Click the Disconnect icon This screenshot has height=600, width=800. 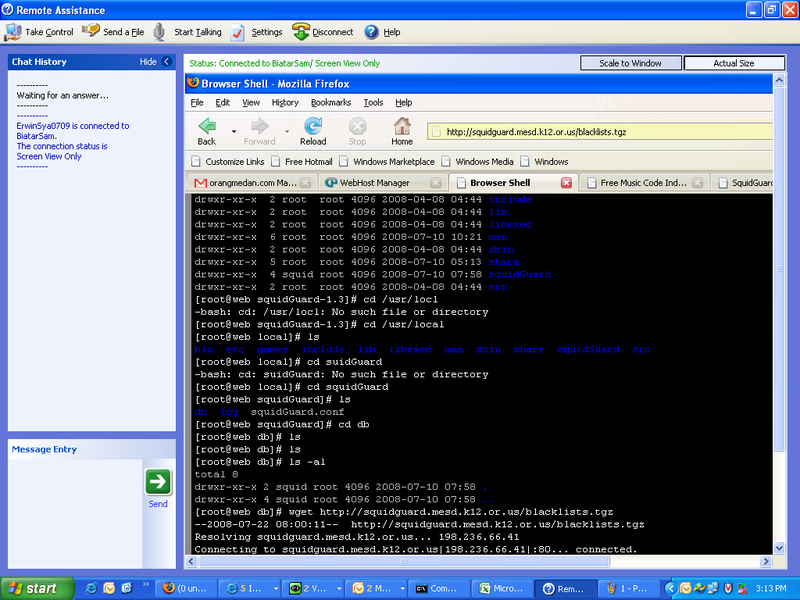[x=301, y=32]
